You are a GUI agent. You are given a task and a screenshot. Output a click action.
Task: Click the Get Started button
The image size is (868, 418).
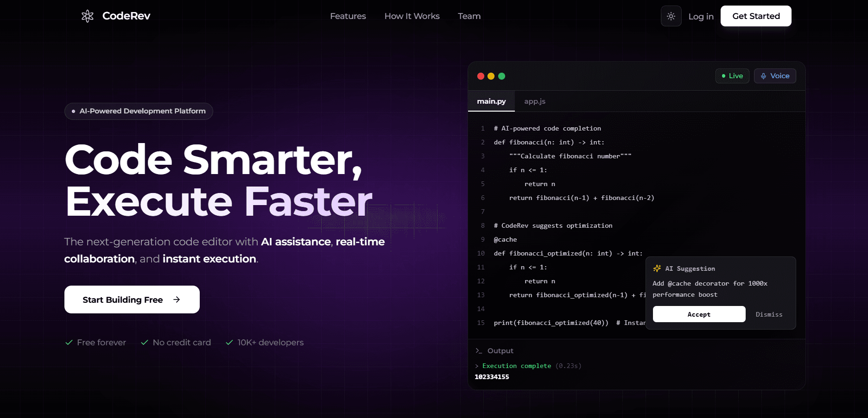(x=755, y=16)
